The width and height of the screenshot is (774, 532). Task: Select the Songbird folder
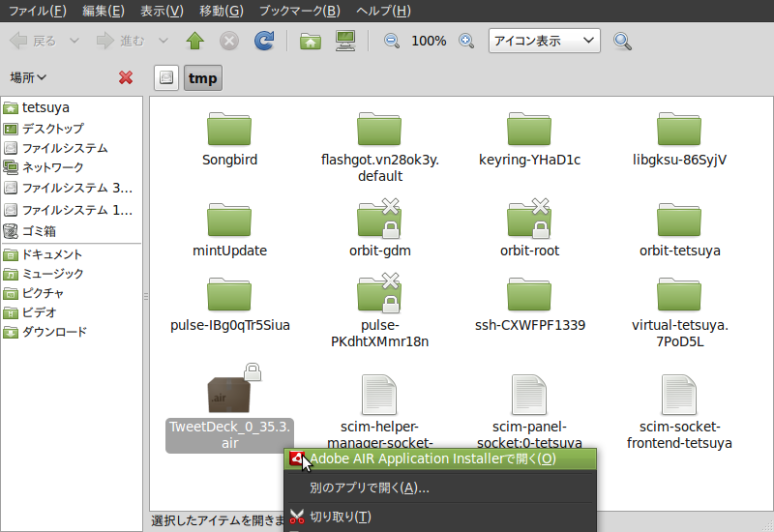(x=229, y=139)
